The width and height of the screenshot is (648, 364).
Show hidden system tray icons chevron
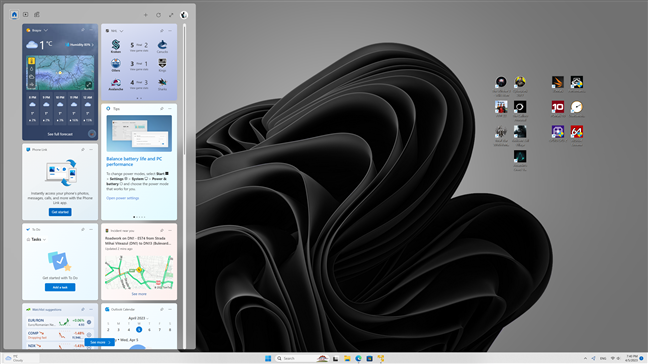(585, 358)
